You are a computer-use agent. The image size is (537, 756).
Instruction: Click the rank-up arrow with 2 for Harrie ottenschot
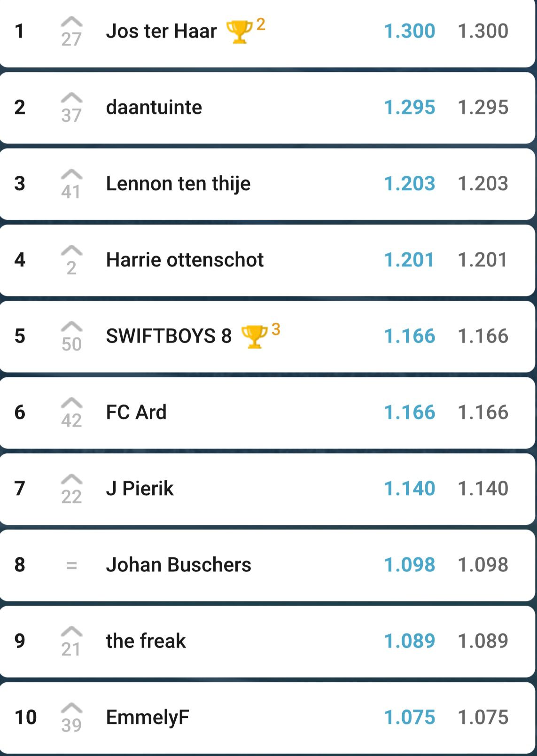tap(71, 260)
